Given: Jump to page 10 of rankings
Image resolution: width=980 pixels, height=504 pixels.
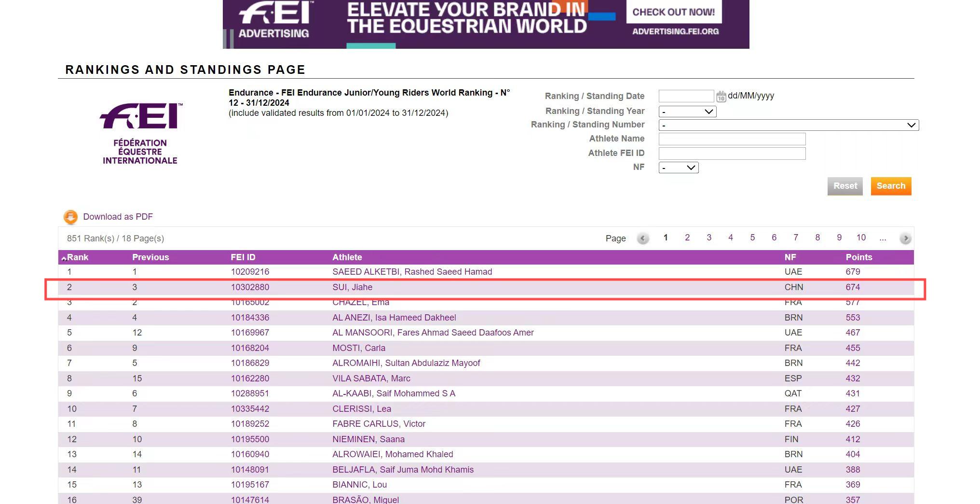Looking at the screenshot, I should point(861,238).
